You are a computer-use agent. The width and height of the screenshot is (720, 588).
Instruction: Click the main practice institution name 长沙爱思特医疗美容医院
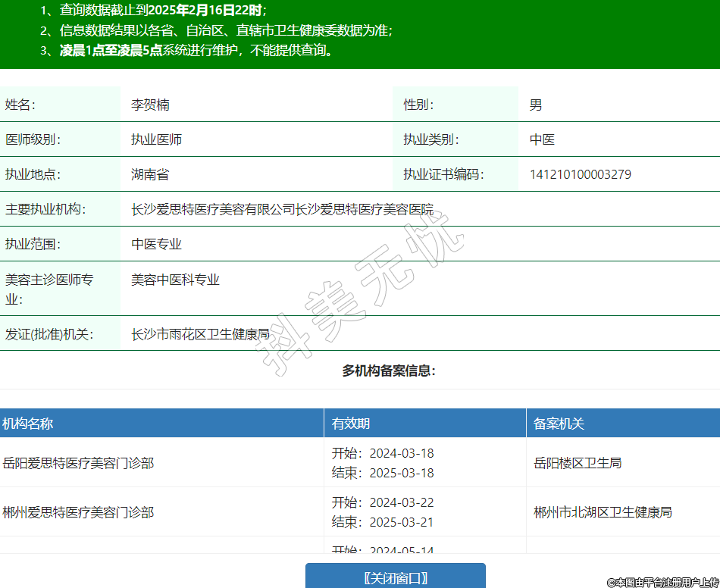[282, 210]
